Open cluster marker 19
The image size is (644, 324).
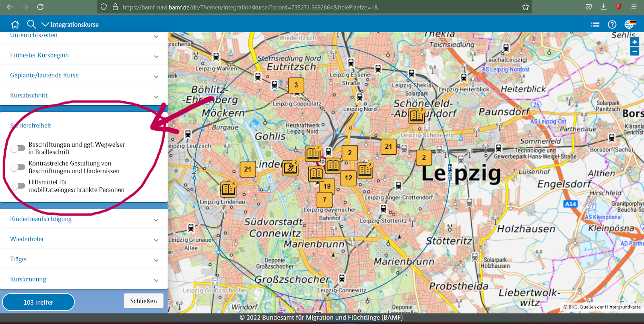327,186
